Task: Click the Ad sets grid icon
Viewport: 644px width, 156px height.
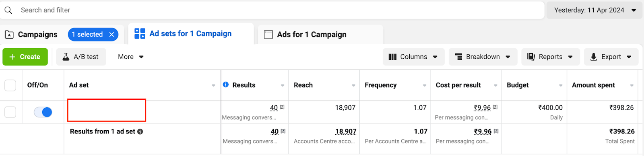Action: (x=140, y=34)
